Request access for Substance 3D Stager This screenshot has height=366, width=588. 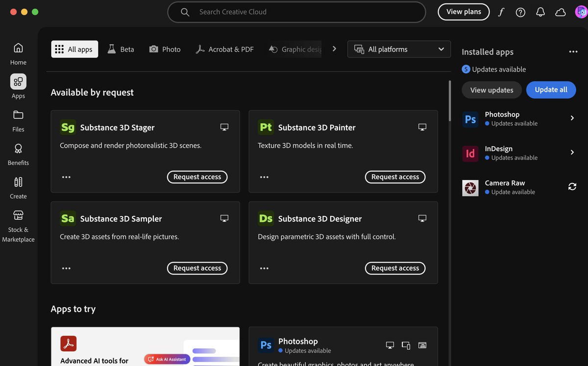[x=197, y=177]
